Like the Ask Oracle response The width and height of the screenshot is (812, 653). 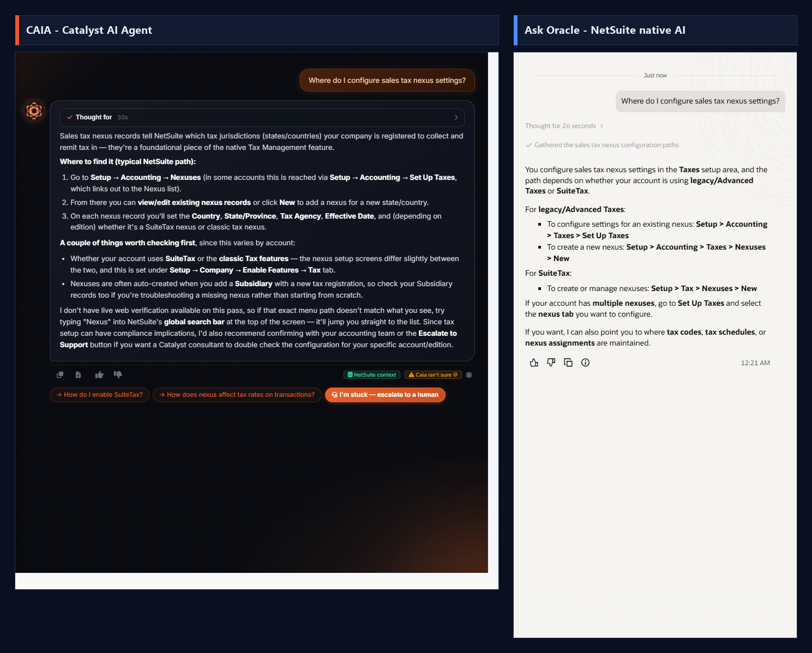(534, 362)
